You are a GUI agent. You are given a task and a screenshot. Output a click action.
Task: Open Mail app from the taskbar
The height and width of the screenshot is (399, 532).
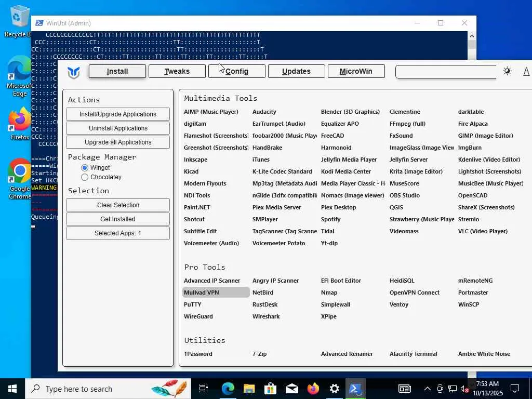pyautogui.click(x=292, y=389)
